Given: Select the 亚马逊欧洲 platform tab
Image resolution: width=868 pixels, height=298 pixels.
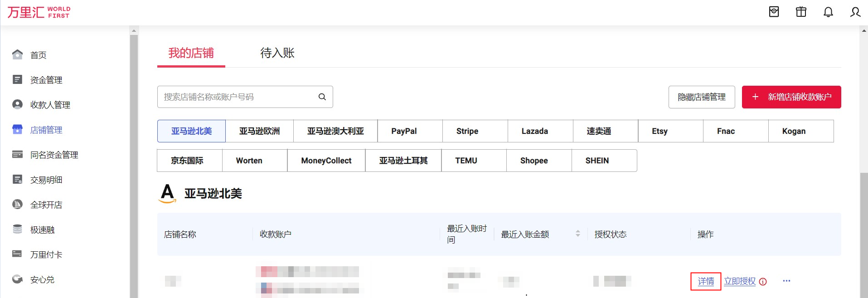Looking at the screenshot, I should click(259, 131).
